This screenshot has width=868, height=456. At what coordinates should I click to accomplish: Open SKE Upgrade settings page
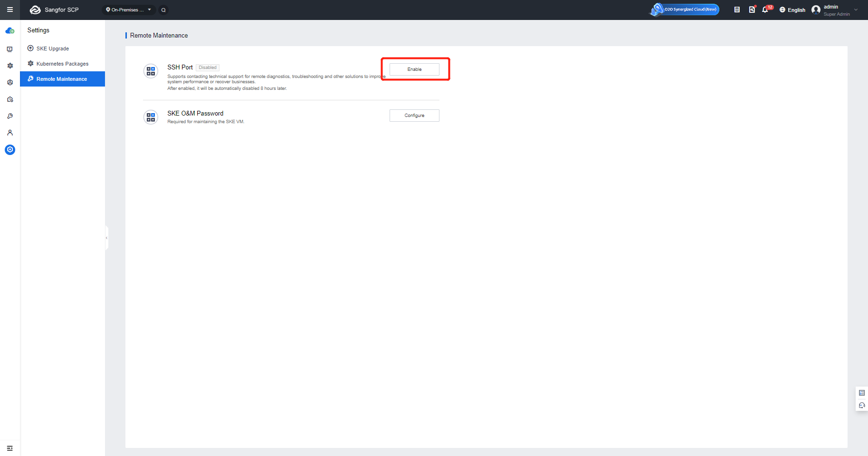(62, 49)
